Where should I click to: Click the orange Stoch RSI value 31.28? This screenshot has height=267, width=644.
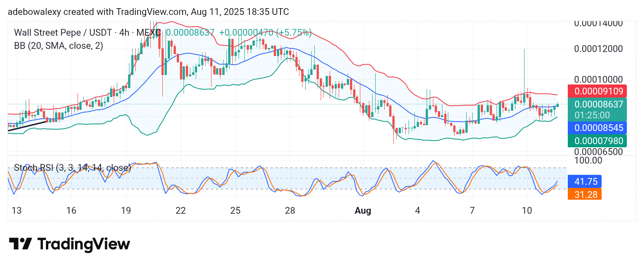[x=584, y=194]
